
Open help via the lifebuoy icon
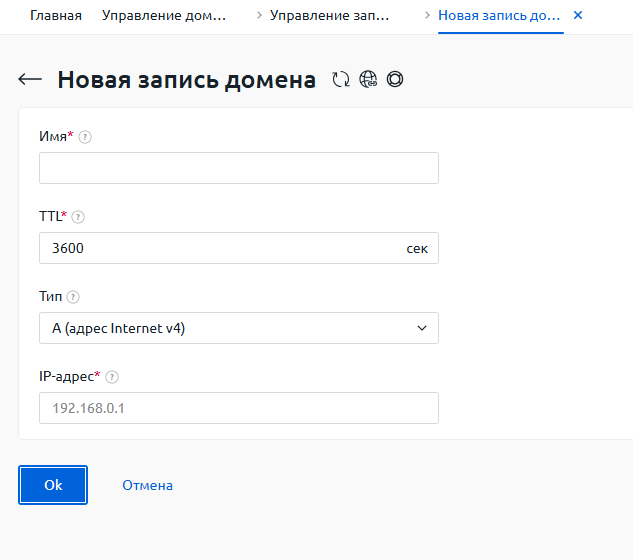tap(395, 80)
